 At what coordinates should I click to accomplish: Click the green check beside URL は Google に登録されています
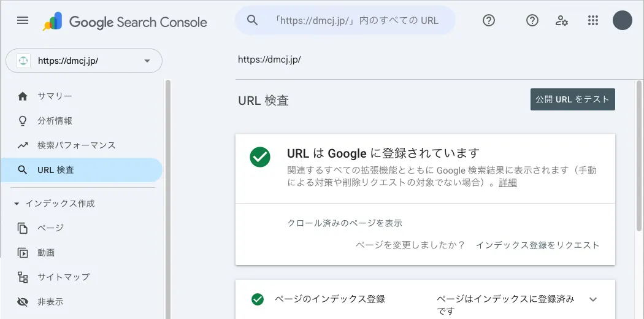pyautogui.click(x=260, y=157)
